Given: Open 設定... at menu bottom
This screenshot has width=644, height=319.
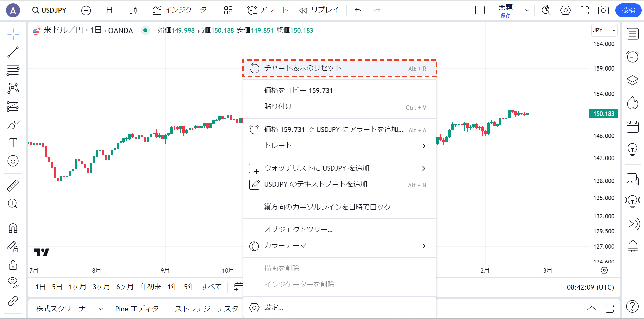Looking at the screenshot, I should pyautogui.click(x=339, y=307).
